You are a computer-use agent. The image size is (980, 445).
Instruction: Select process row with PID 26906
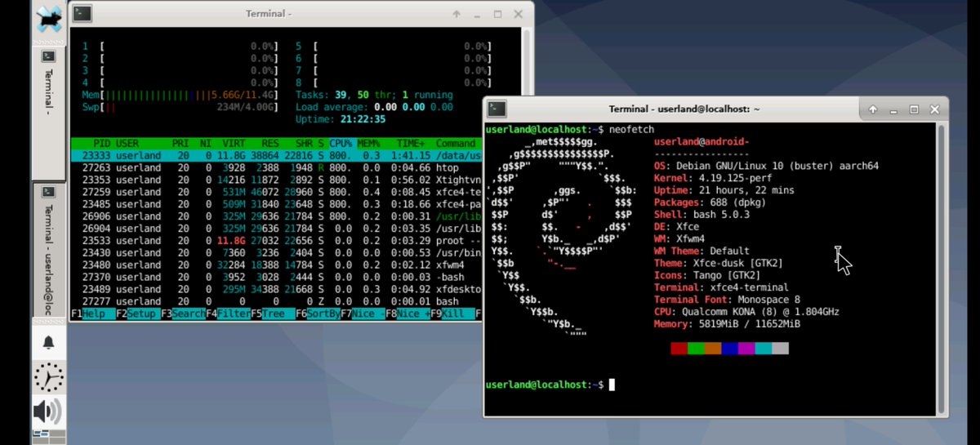point(277,216)
